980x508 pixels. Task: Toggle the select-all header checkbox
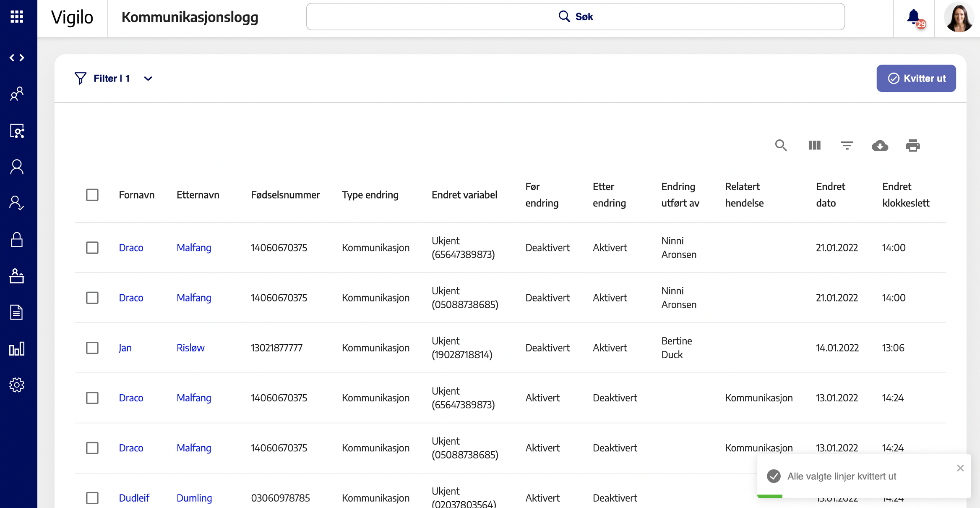[x=92, y=195]
